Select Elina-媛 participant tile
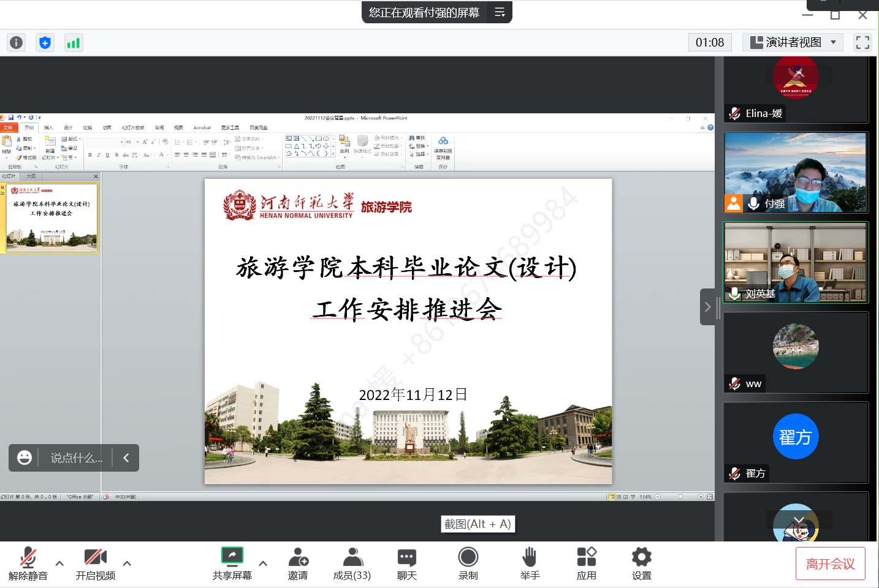 pyautogui.click(x=796, y=89)
